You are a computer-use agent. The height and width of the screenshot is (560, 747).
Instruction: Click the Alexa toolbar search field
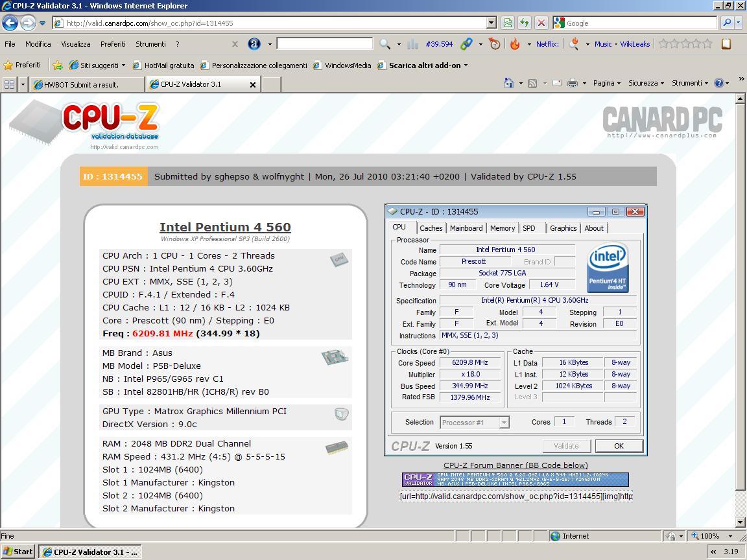pyautogui.click(x=324, y=44)
